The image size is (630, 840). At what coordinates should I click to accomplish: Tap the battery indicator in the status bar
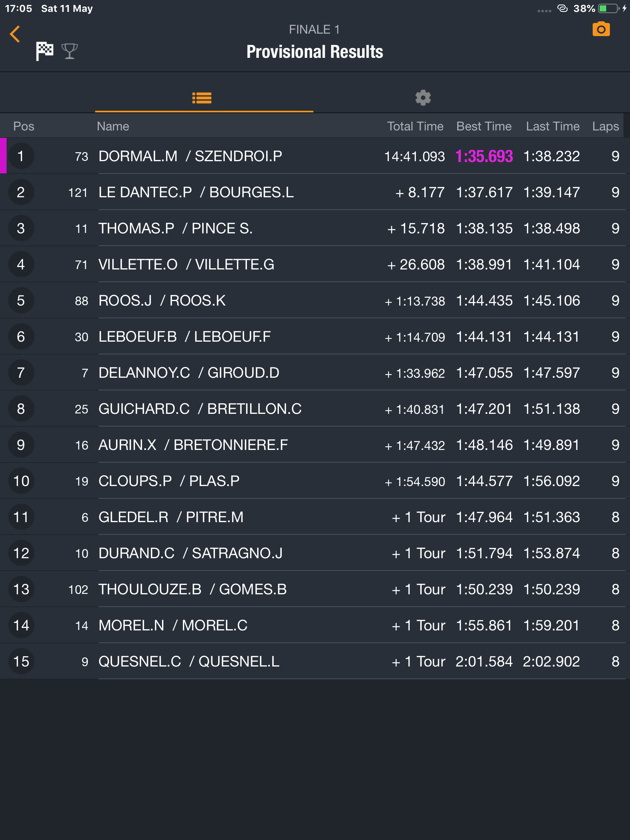click(x=609, y=9)
